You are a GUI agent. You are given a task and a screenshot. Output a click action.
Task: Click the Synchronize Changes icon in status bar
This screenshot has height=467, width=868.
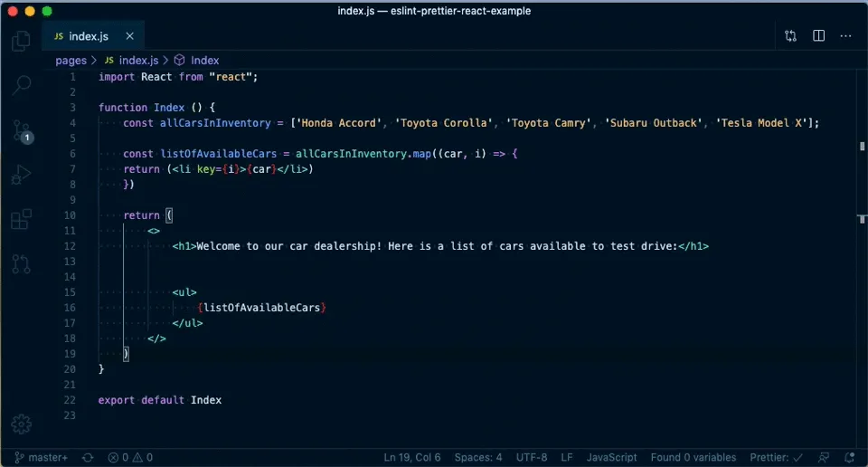[88, 458]
